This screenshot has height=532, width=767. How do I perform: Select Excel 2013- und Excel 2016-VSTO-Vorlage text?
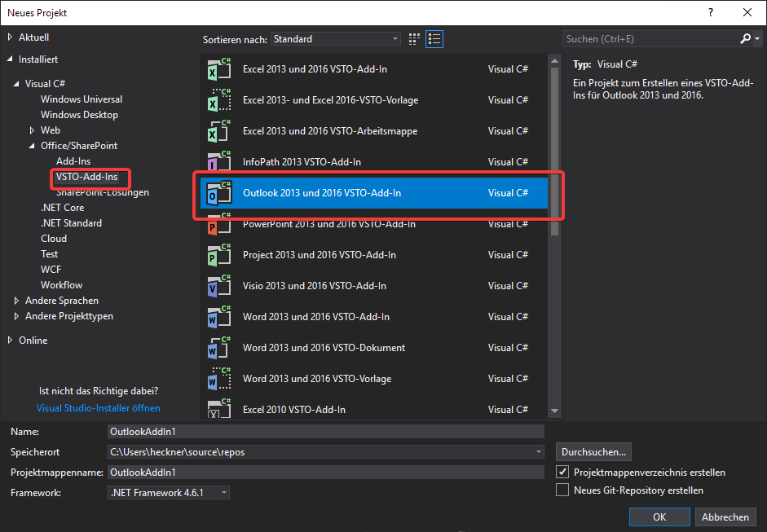click(331, 100)
